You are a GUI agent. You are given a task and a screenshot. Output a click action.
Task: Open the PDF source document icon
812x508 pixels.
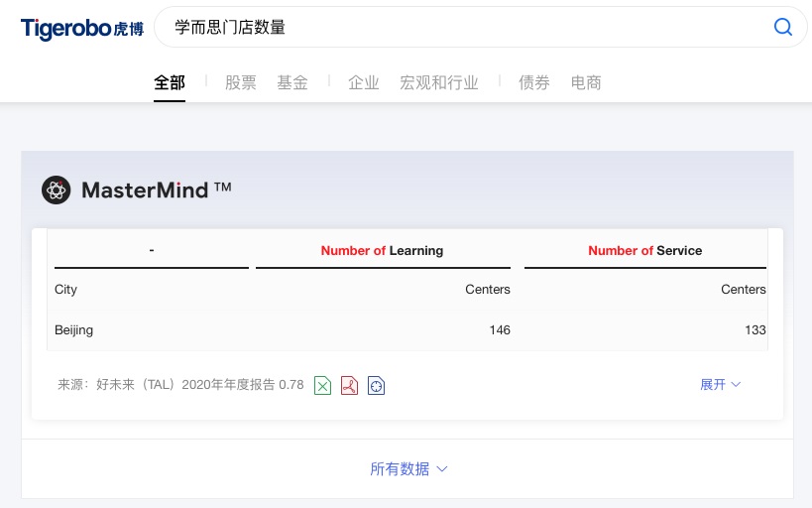click(350, 385)
